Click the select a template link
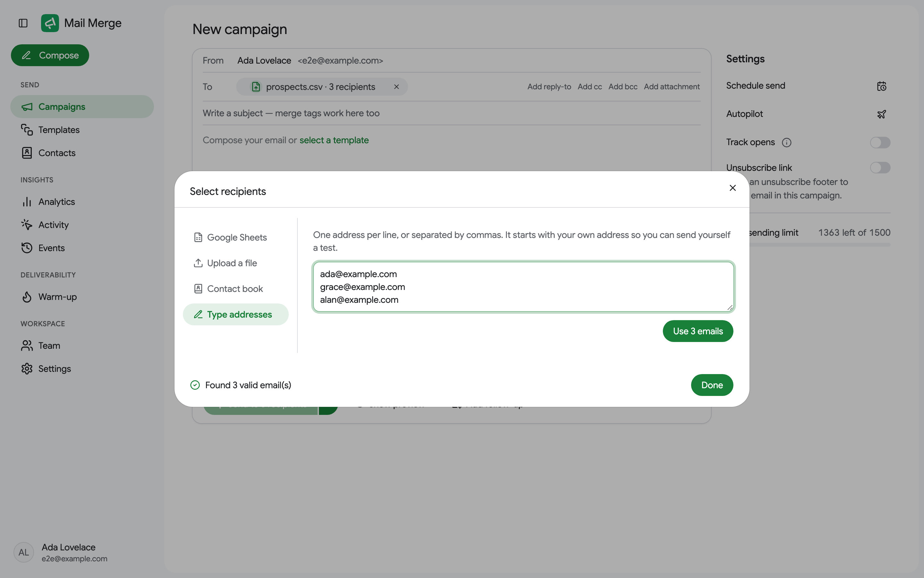The width and height of the screenshot is (924, 578). pos(334,140)
